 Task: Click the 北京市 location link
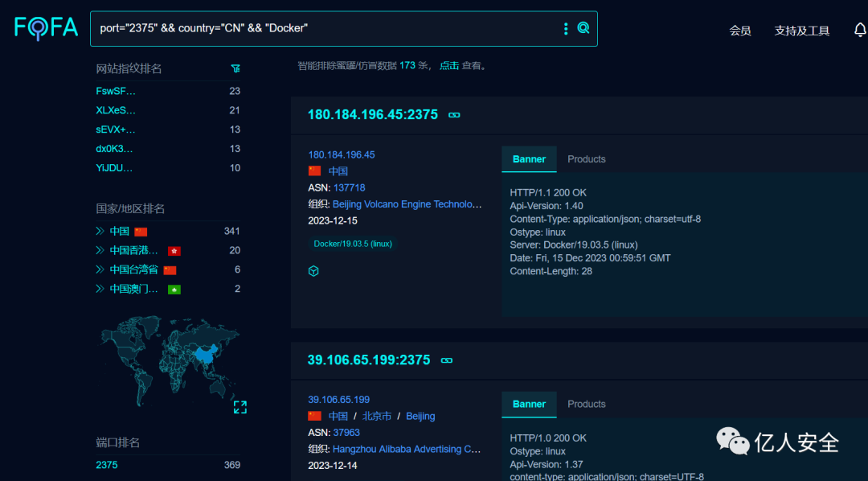(377, 416)
